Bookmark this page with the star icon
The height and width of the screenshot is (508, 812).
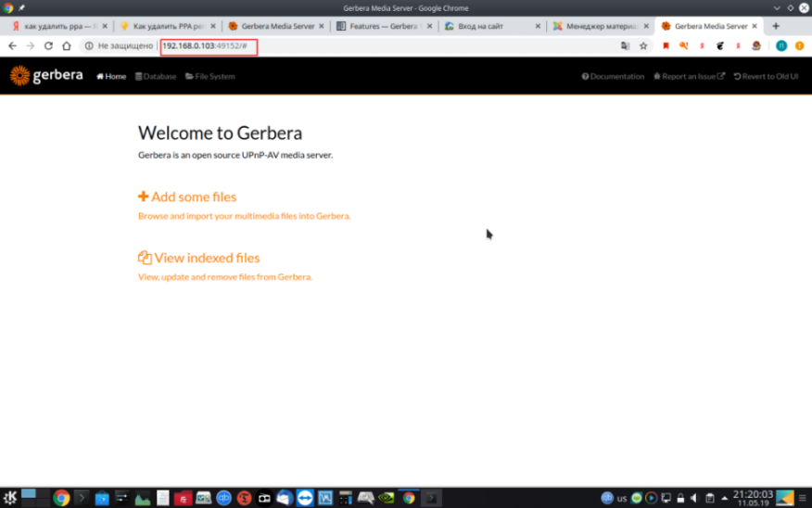pyautogui.click(x=643, y=45)
